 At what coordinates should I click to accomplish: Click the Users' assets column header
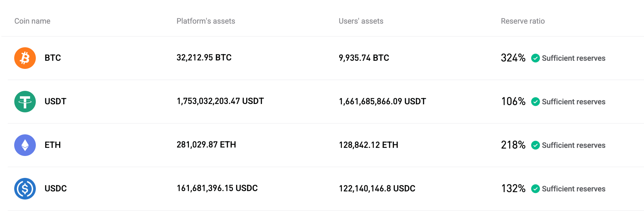pos(361,21)
